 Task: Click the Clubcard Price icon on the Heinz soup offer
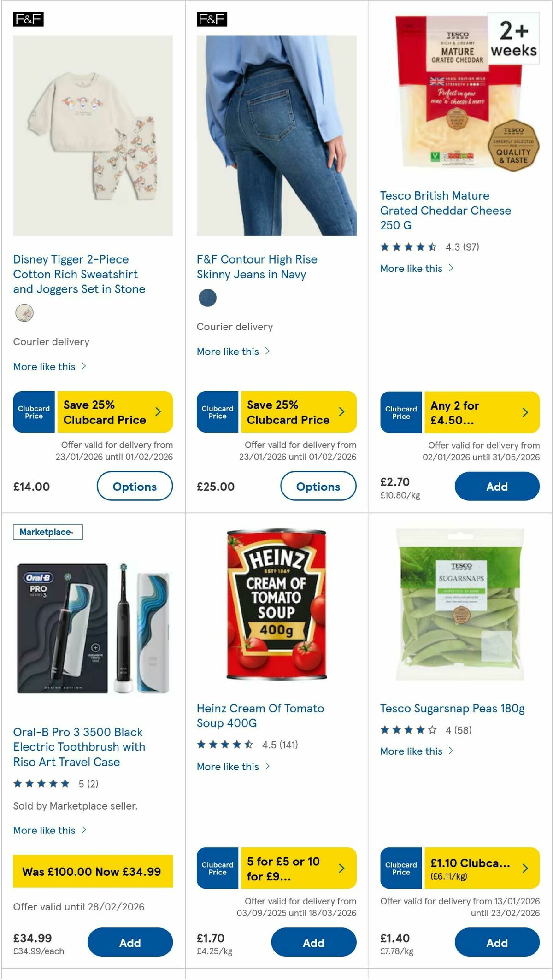(x=217, y=868)
